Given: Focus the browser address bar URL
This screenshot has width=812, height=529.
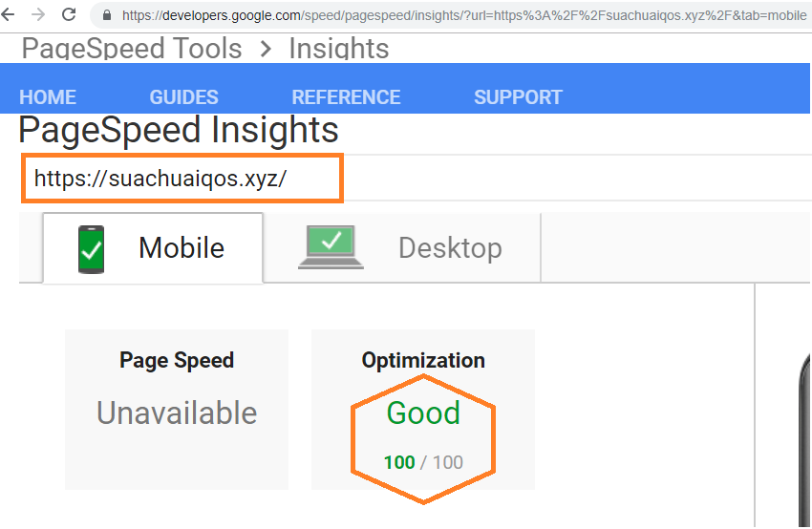Looking at the screenshot, I should pos(459,15).
